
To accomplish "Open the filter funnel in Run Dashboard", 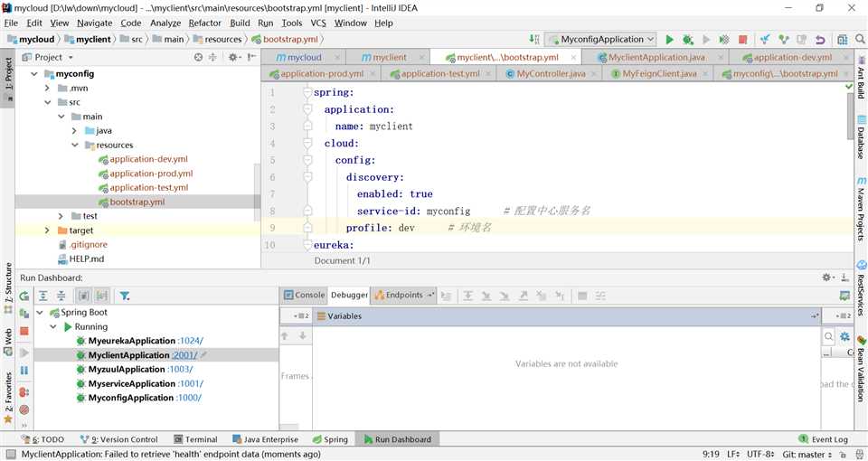I will click(125, 296).
